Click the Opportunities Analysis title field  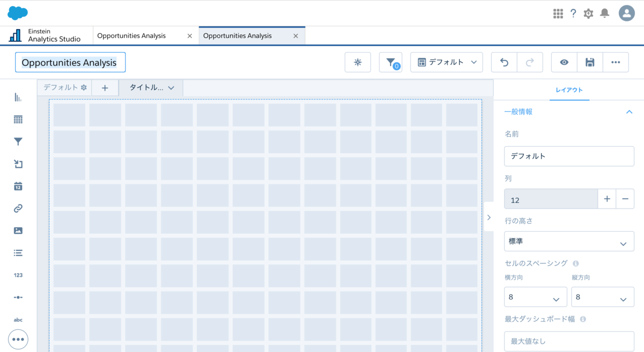tap(70, 62)
